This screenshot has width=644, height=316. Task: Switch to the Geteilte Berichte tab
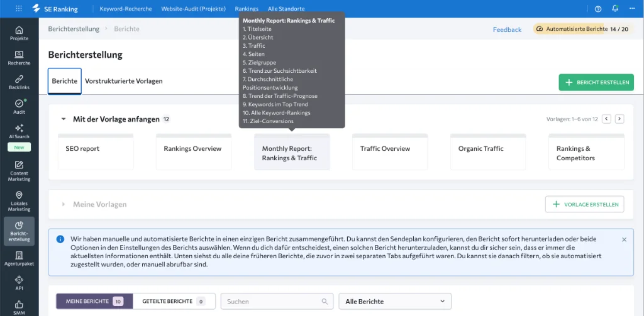[x=174, y=301]
